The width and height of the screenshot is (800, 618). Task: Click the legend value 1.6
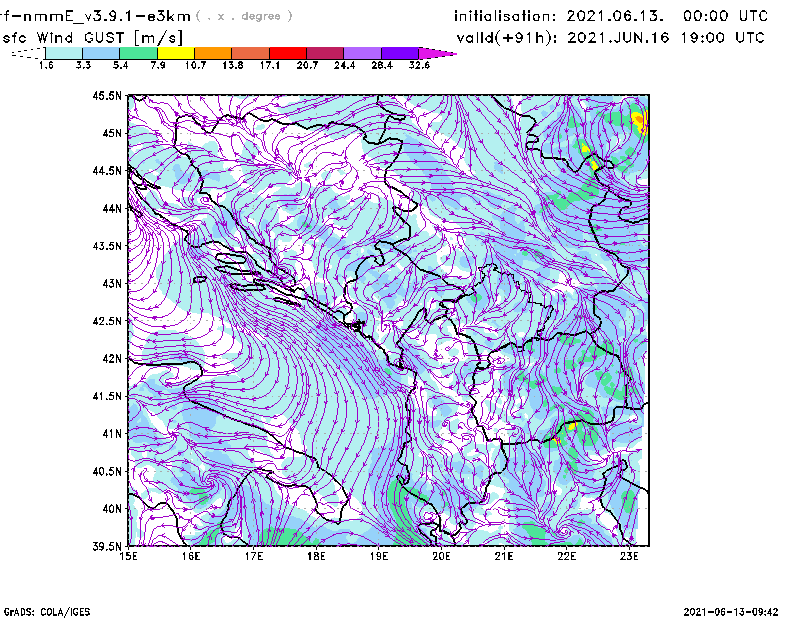46,65
